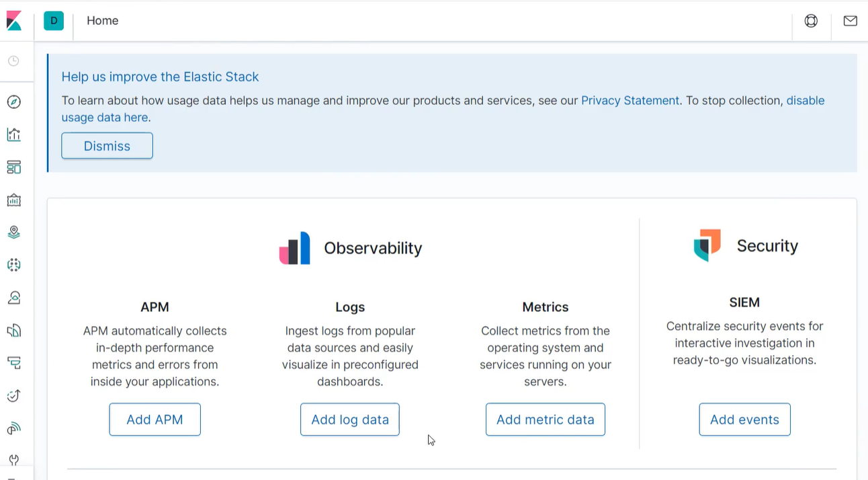Open Logs app from the sidebar
This screenshot has width=868, height=480.
tap(14, 330)
